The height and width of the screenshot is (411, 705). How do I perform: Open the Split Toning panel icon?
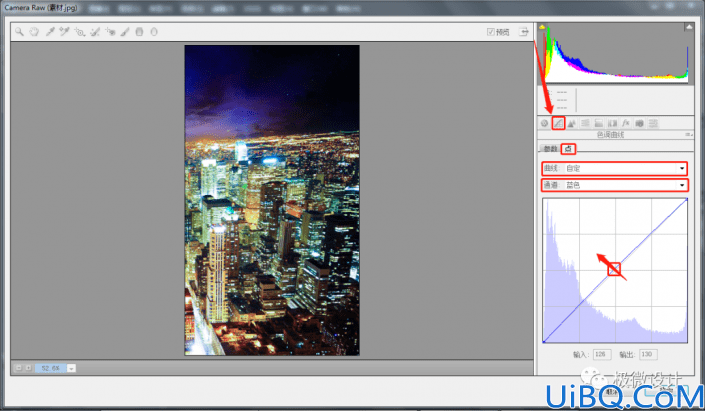(x=598, y=123)
